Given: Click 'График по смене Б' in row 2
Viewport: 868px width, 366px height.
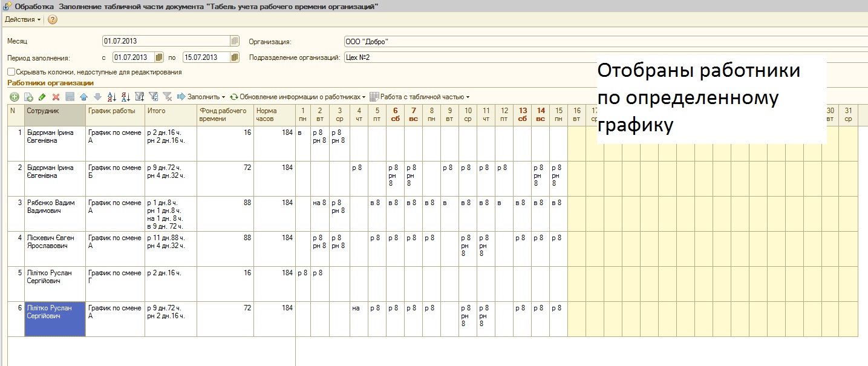Looking at the screenshot, I should [x=115, y=178].
